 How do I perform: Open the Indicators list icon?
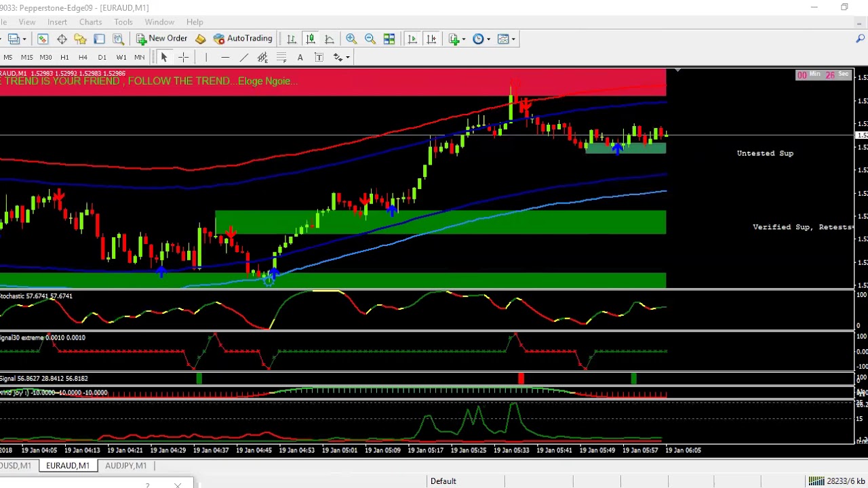(454, 39)
